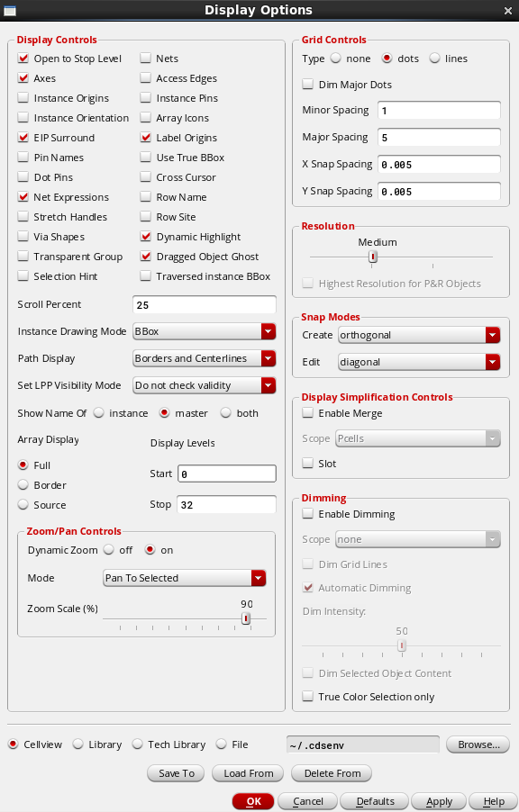Open the Instance Drawing Mode dropdown
The height and width of the screenshot is (812, 519).
(x=205, y=331)
